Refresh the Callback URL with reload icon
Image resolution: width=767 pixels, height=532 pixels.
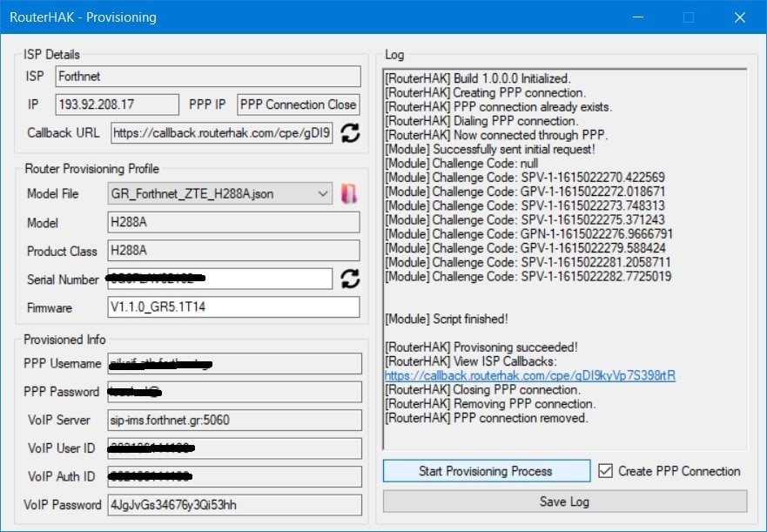click(x=350, y=132)
